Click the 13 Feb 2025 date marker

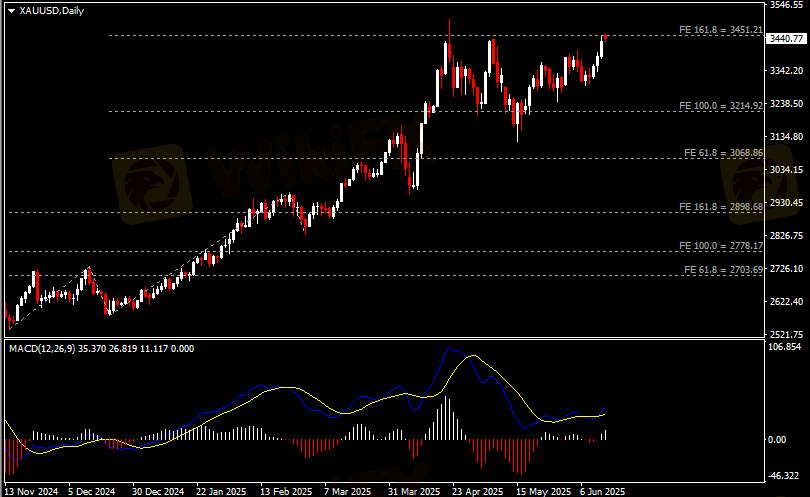click(286, 491)
